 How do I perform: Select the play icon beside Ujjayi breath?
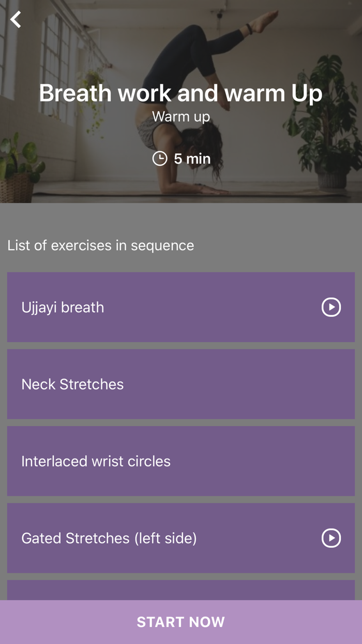pos(332,307)
